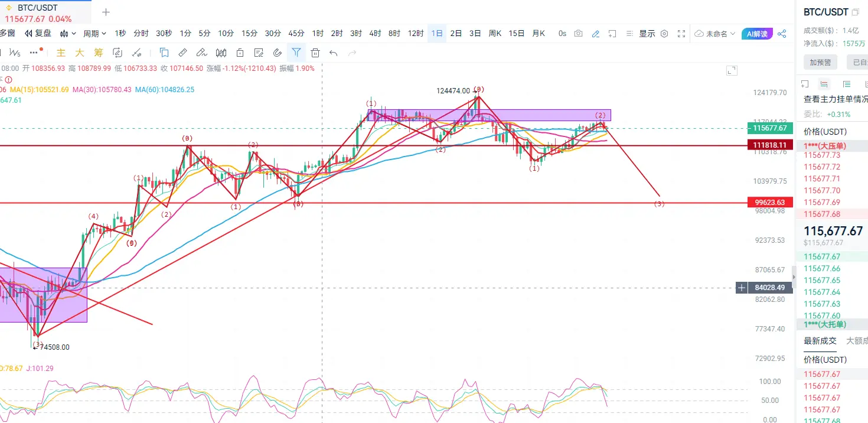Open the 周期 period dropdown
The image size is (868, 423).
point(94,34)
